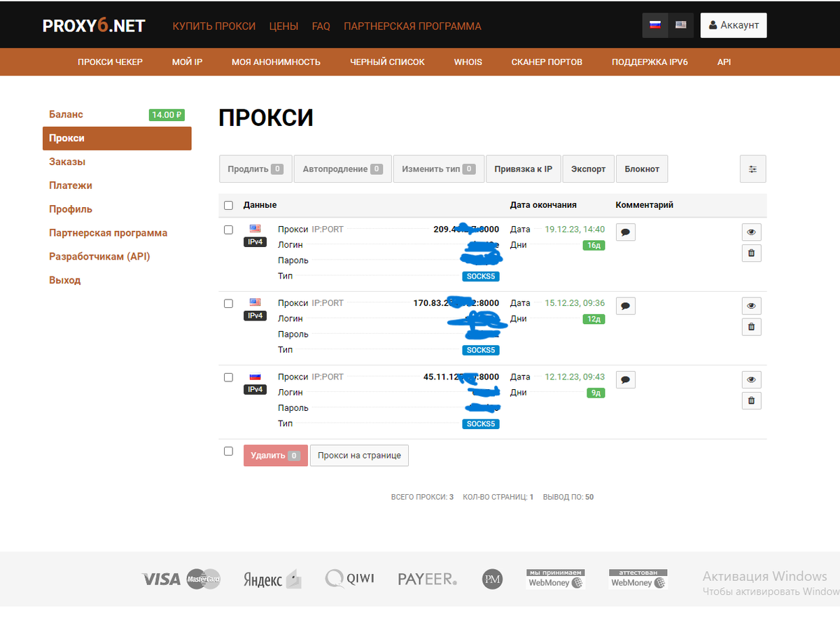Open Платежи in sidebar
Image resolution: width=840 pixels, height=618 pixels.
pyautogui.click(x=71, y=185)
